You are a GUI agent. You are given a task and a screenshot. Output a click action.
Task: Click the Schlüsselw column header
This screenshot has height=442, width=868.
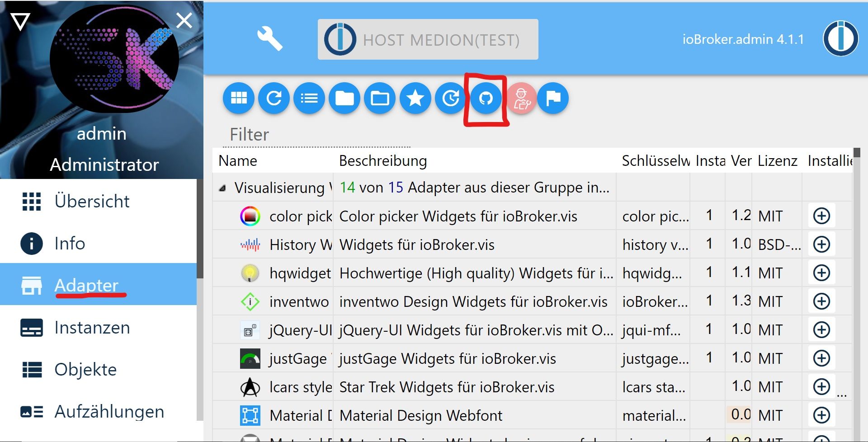656,161
